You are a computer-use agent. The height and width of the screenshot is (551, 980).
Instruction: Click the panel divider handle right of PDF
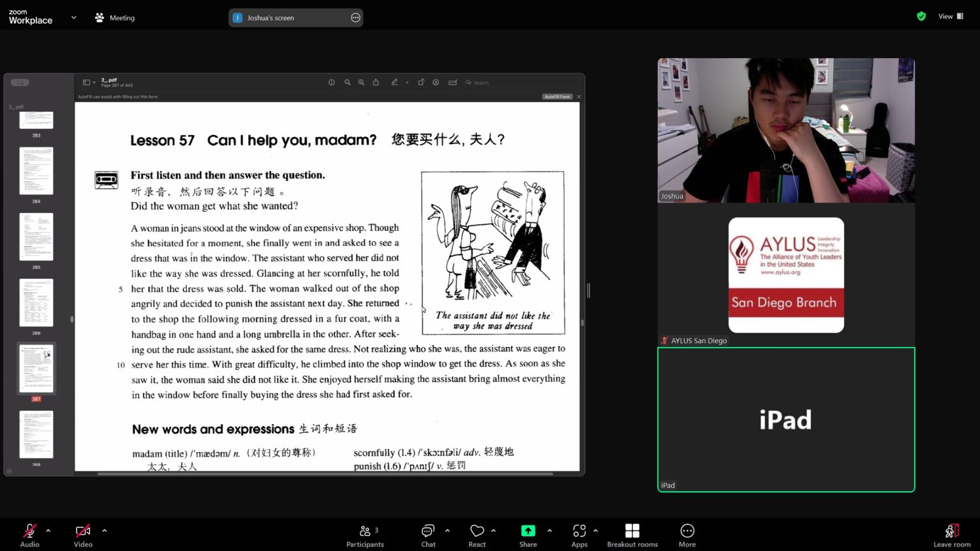(588, 290)
